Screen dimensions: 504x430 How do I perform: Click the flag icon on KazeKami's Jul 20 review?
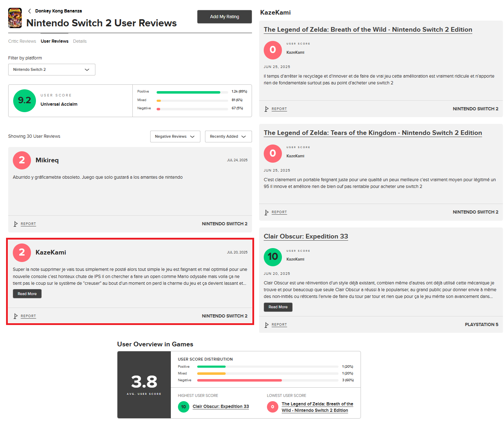tap(16, 316)
